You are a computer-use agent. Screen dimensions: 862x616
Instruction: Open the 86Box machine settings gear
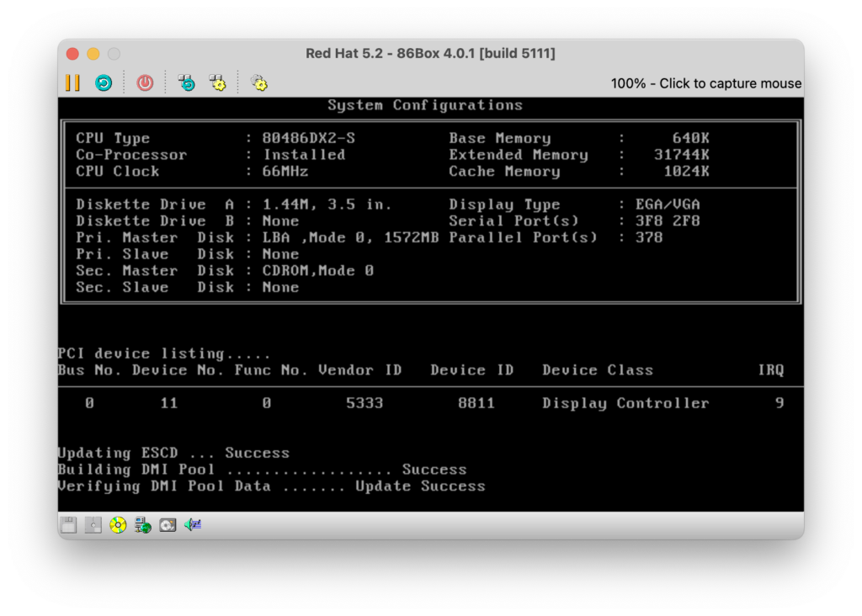pos(259,83)
